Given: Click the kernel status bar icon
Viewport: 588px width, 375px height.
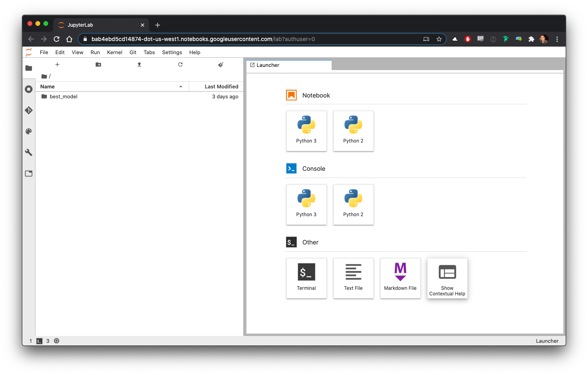Looking at the screenshot, I should (57, 341).
